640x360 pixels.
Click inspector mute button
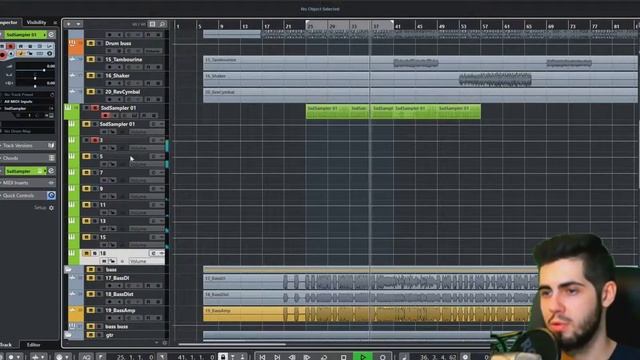[x=2, y=46]
